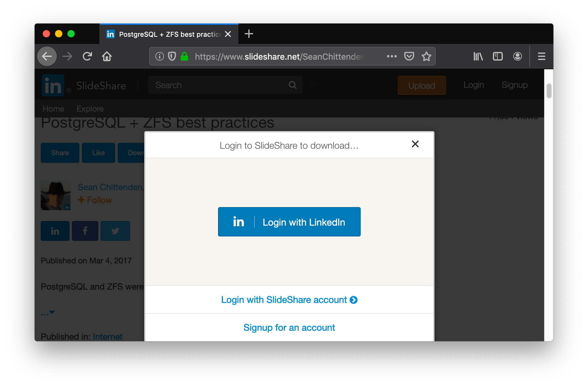Reload the current page
Image resolution: width=588 pixels, height=387 pixels.
[87, 56]
